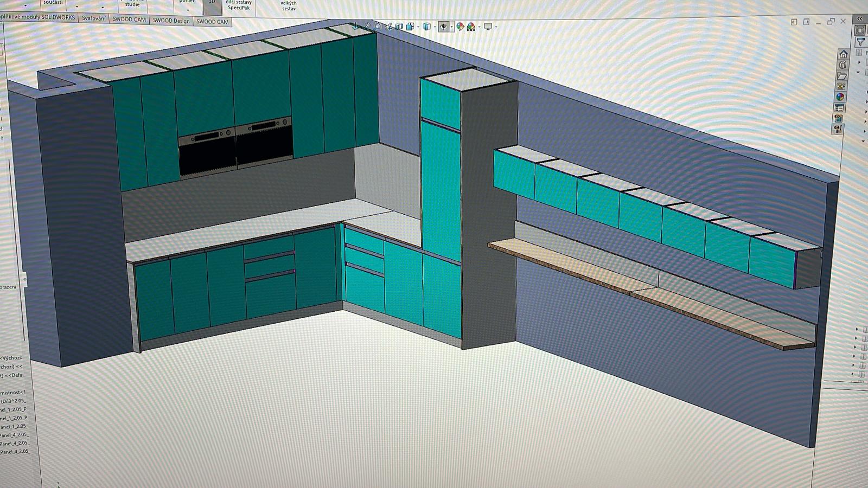868x488 pixels.
Task: Open SOLIDWORKS Resources home icon in task pane
Action: tap(843, 54)
